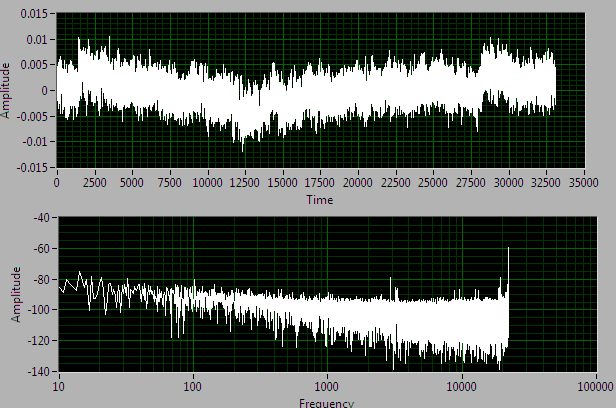Image resolution: width=616 pixels, height=408 pixels.
Task: Click the -120 tick on spectrum Y-axis
Action: tap(39, 340)
